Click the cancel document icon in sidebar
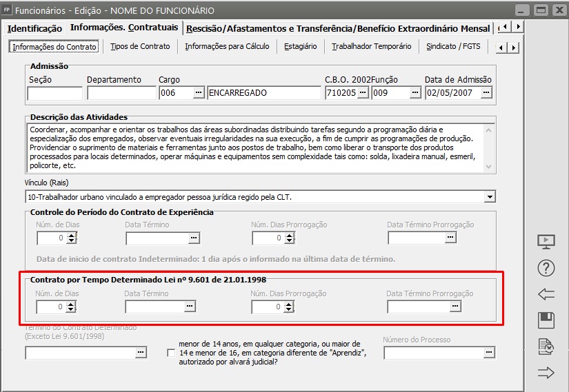569x392 pixels. coord(546,347)
